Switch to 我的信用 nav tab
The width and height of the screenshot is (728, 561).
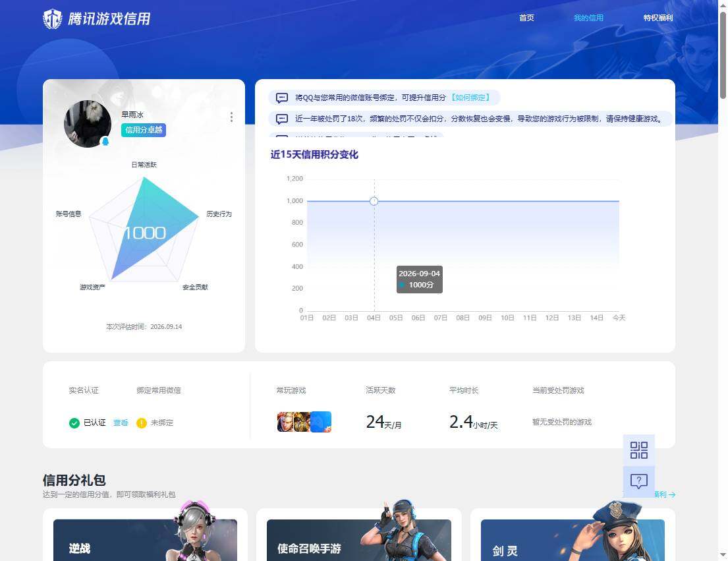click(588, 18)
